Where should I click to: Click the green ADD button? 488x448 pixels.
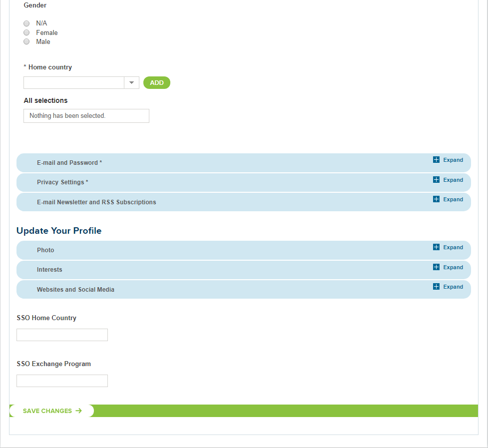click(157, 83)
